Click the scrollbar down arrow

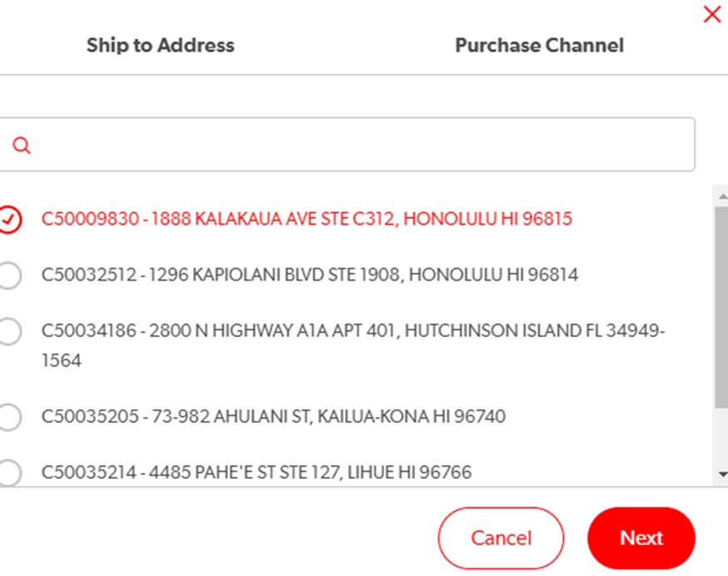(x=721, y=475)
